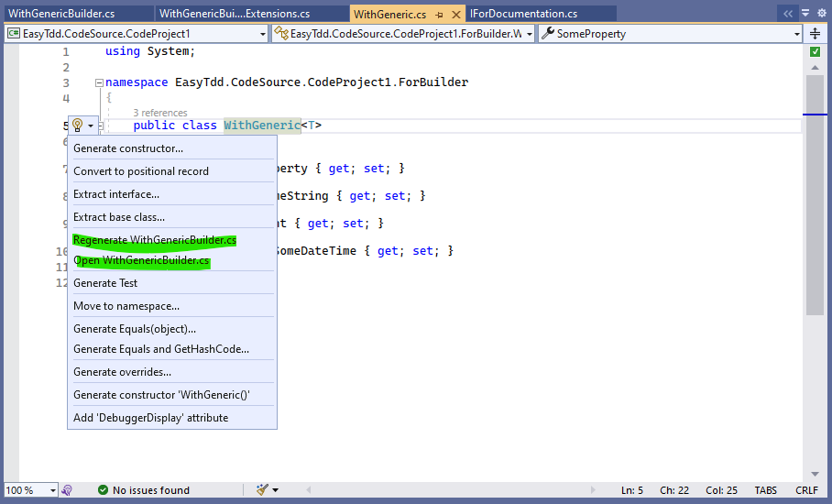Image resolution: width=832 pixels, height=504 pixels.
Task: Close the WithGeneric.cs tab
Action: click(455, 15)
